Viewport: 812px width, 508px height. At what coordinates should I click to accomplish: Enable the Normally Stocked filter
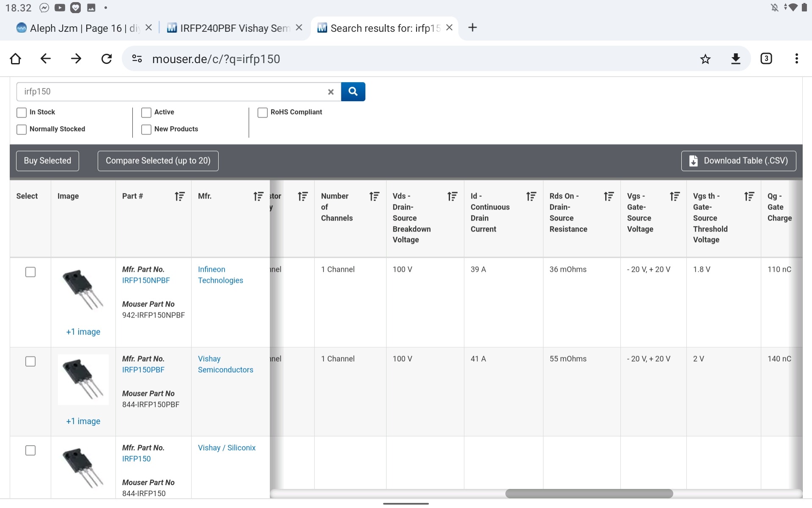22,130
